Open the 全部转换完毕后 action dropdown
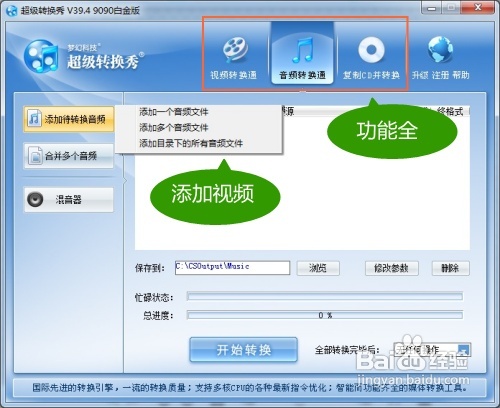500x408 pixels. pyautogui.click(x=432, y=350)
